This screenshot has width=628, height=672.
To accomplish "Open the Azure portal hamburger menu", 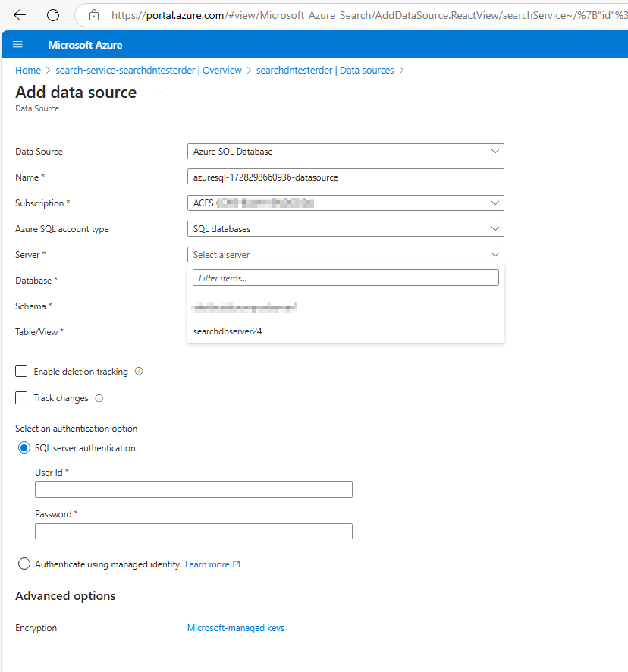I will (x=17, y=44).
